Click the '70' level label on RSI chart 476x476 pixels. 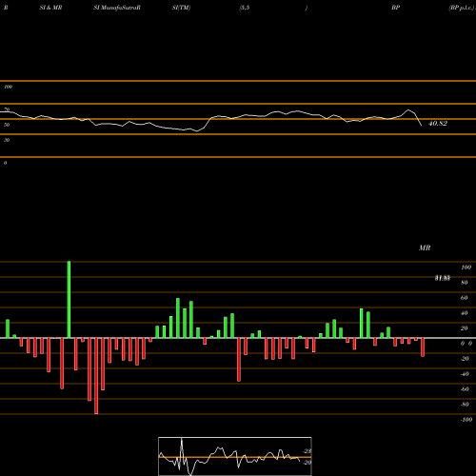[x=7, y=109]
